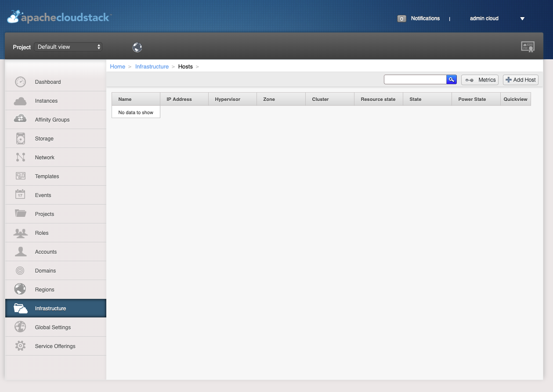Click the Apache CloudStack logo

pos(59,17)
